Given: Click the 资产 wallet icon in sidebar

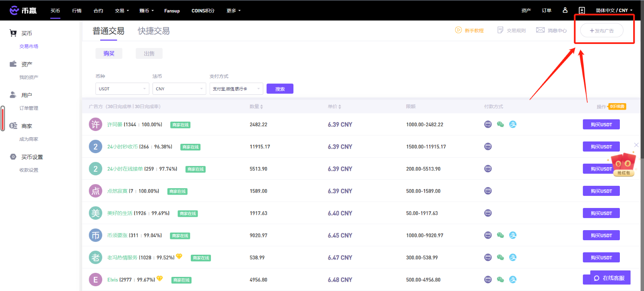Looking at the screenshot, I should pyautogui.click(x=13, y=64).
